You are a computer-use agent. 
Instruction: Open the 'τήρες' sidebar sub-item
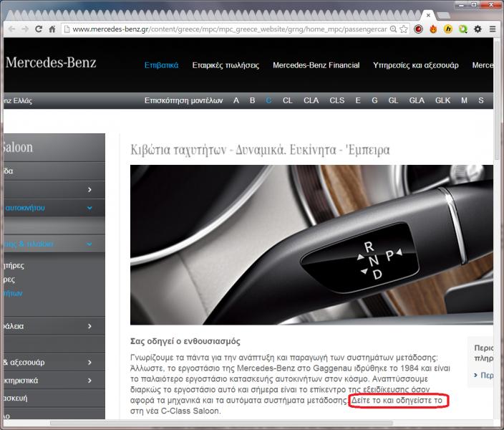tap(14, 266)
